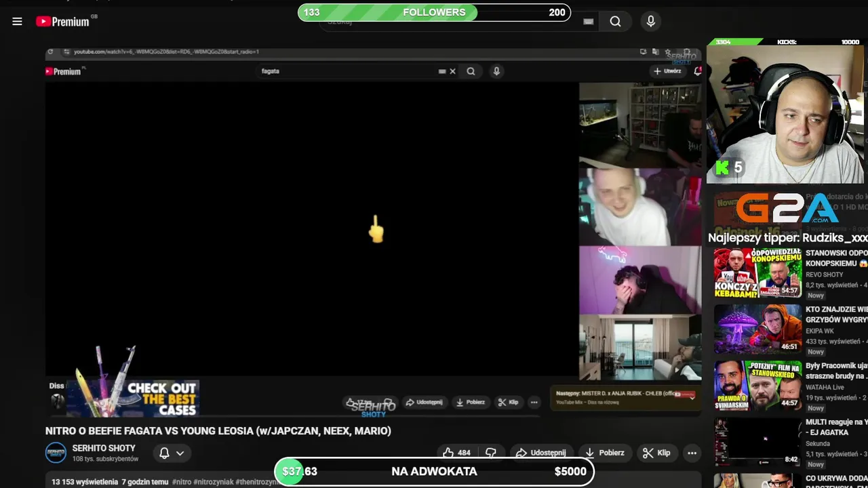Click the inner Pobierz download button
Image resolution: width=868 pixels, height=488 pixels.
point(471,403)
